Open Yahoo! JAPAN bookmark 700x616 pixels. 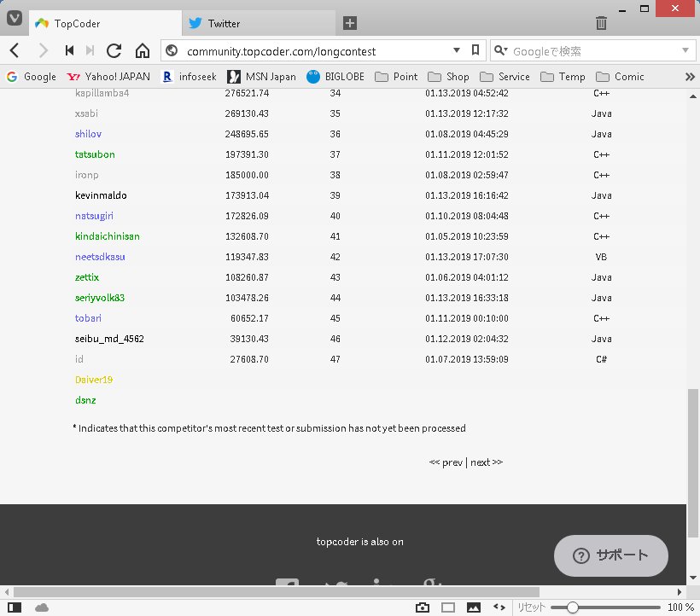(x=108, y=77)
